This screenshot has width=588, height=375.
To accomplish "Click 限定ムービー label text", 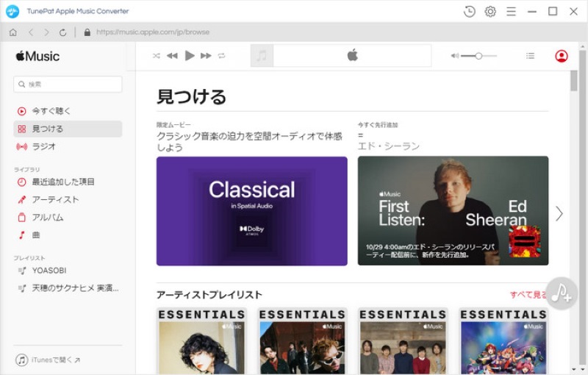I will point(173,124).
